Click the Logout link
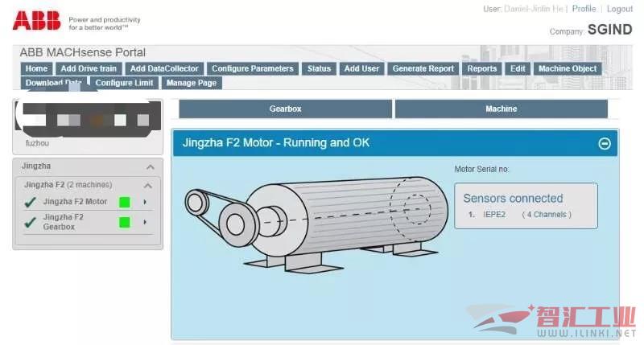 point(619,9)
